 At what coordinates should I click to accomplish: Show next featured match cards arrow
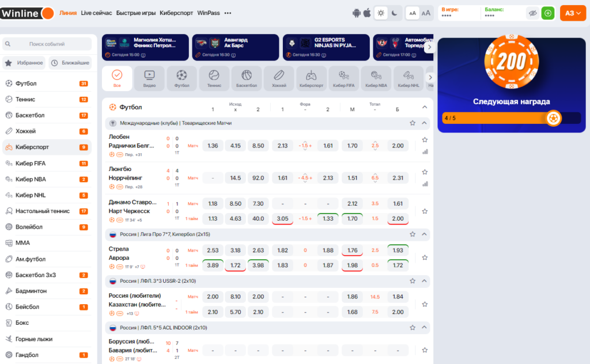click(x=429, y=47)
